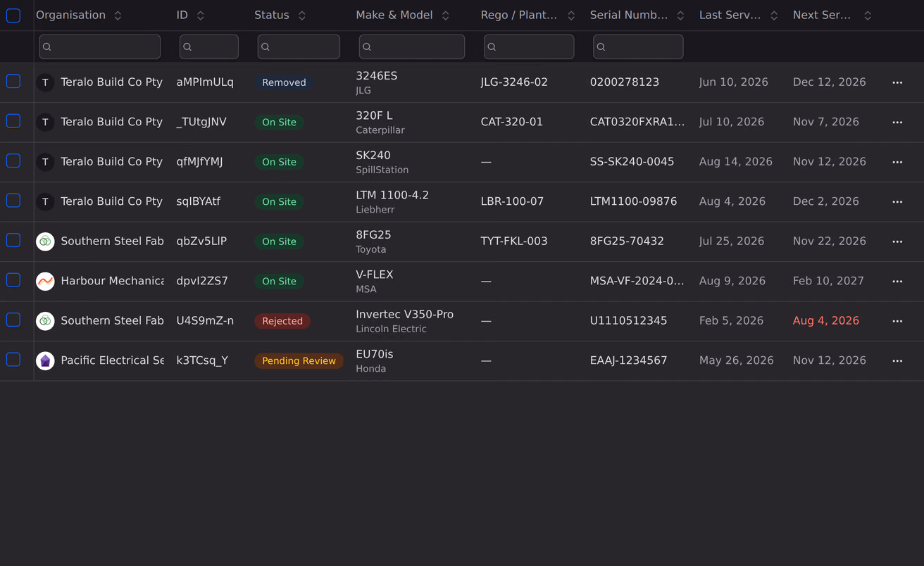Click Teralo avatar in aMPImULq row

45,82
